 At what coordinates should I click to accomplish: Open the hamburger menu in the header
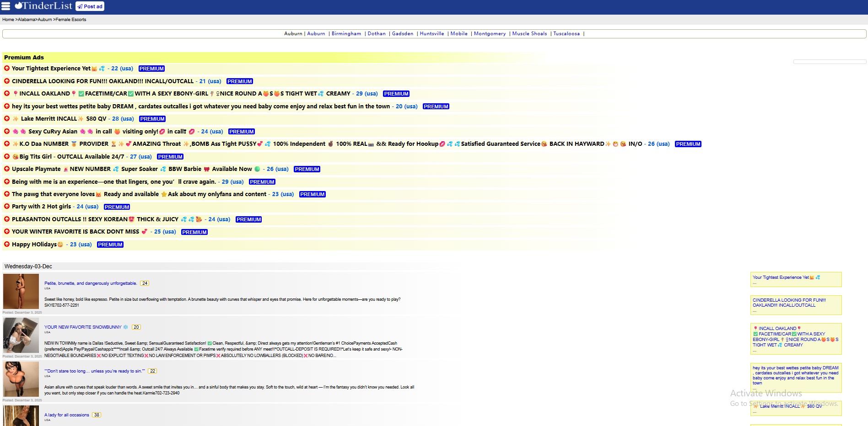(5, 6)
